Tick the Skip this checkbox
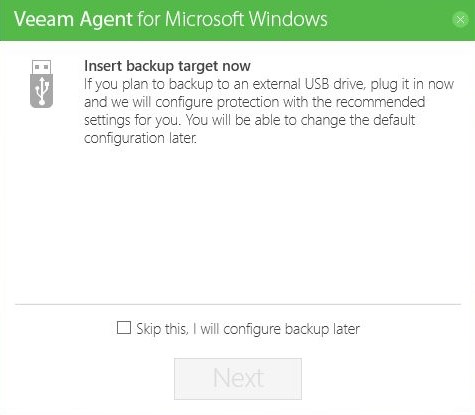This screenshot has height=415, width=475. pyautogui.click(x=124, y=328)
